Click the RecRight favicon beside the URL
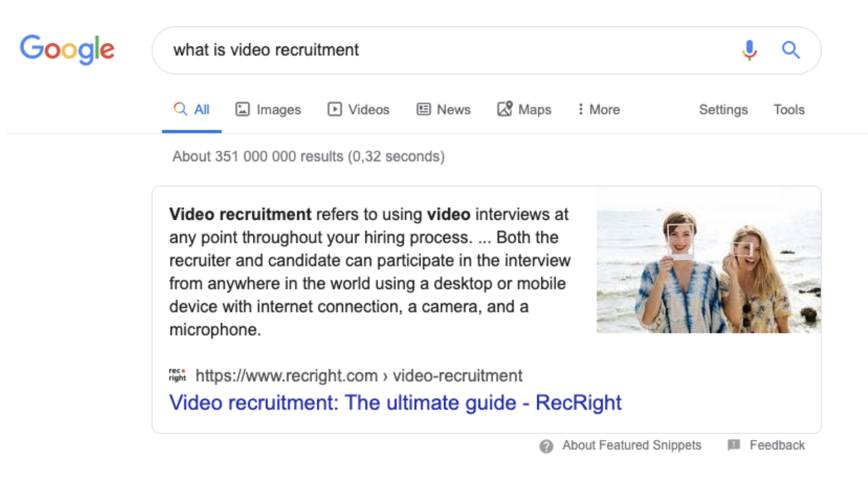 [177, 375]
